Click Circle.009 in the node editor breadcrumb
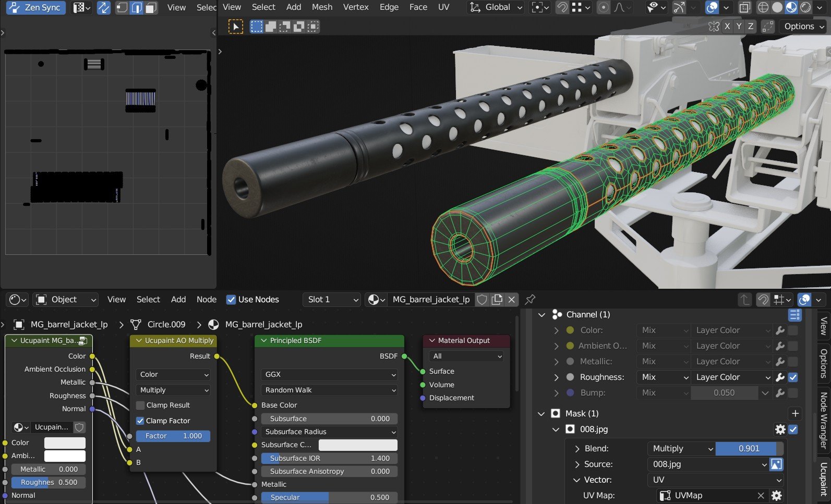 (x=166, y=325)
